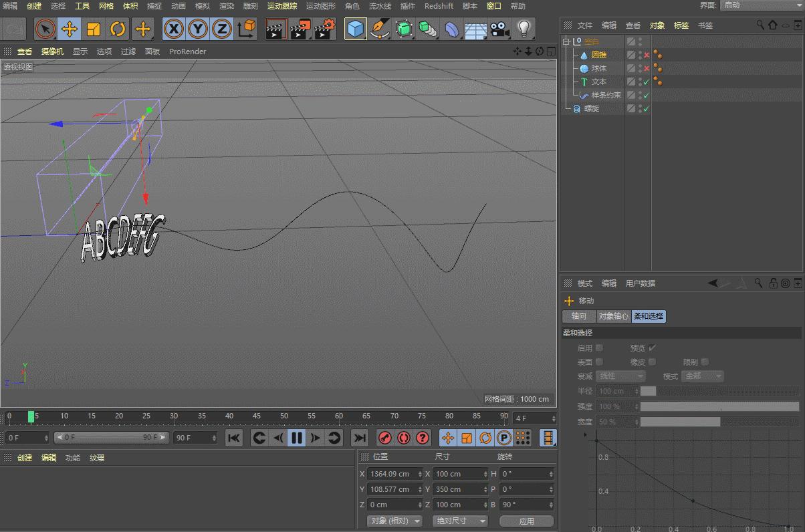
Task: Toggle the 启用 checkbox in soft selection
Action: click(599, 348)
